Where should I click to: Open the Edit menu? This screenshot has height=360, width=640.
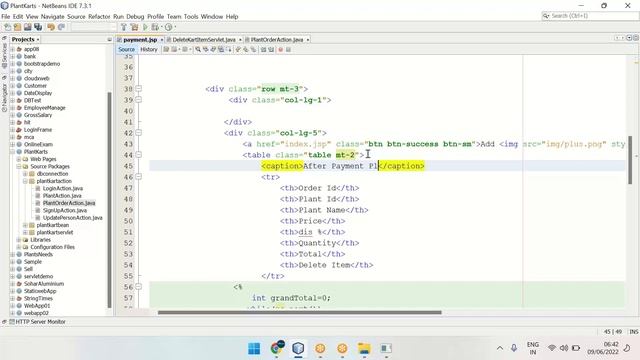(18, 16)
